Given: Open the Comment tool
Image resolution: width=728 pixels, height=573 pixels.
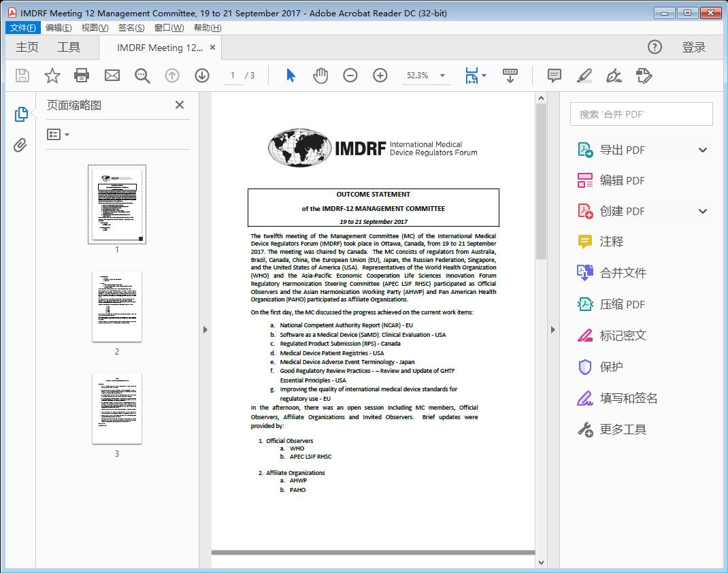Looking at the screenshot, I should [553, 76].
